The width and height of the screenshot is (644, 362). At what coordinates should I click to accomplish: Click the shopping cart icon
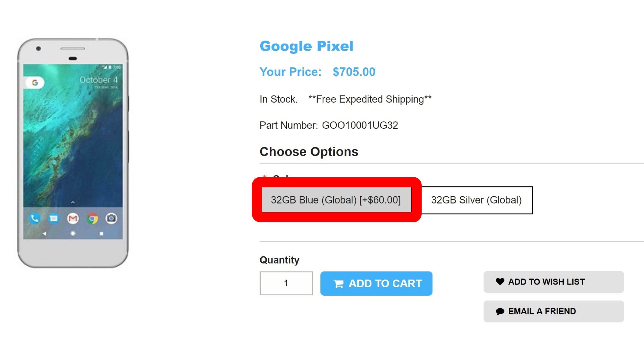click(x=338, y=284)
